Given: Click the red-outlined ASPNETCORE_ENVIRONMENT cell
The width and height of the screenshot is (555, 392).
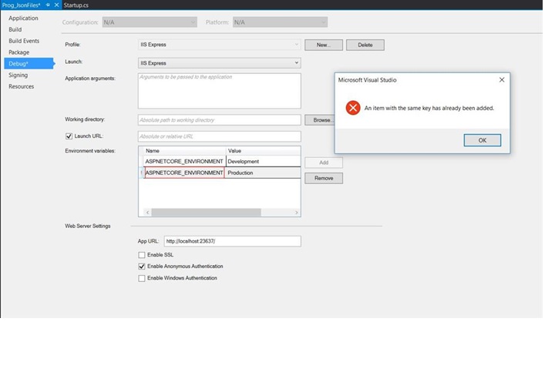Looking at the screenshot, I should click(x=184, y=173).
